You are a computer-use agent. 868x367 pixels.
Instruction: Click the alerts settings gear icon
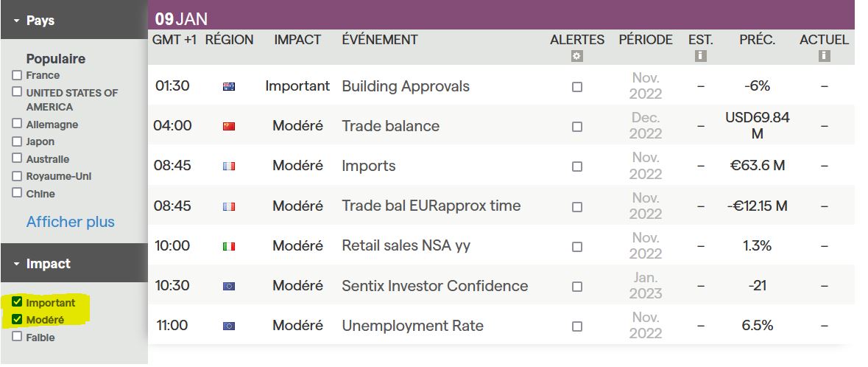pyautogui.click(x=577, y=56)
